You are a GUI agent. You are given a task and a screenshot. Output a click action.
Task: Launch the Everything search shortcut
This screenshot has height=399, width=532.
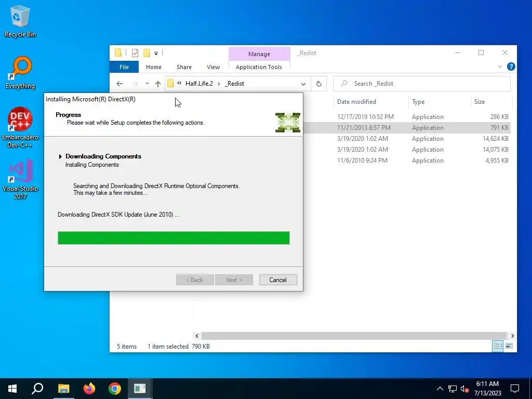coord(20,73)
